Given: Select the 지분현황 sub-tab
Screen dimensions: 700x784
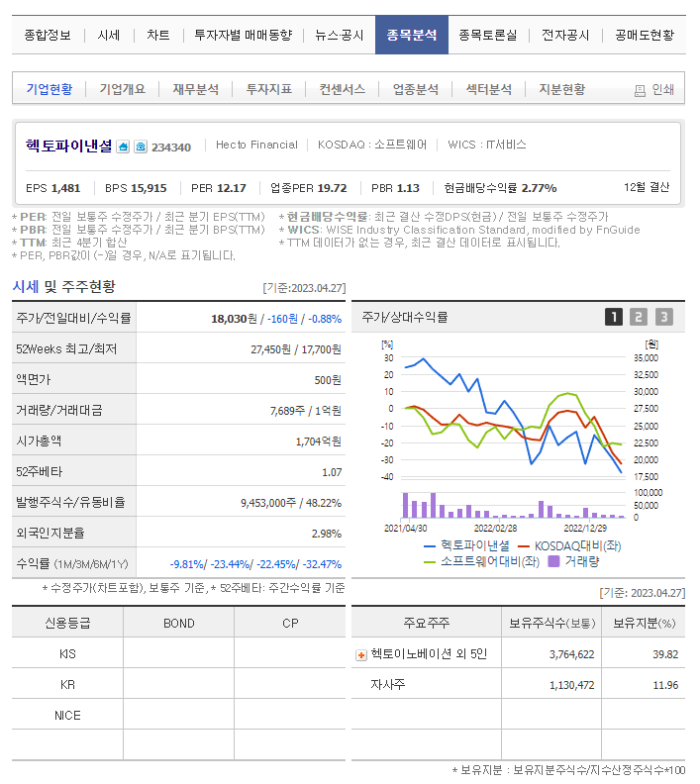Looking at the screenshot, I should tap(562, 89).
